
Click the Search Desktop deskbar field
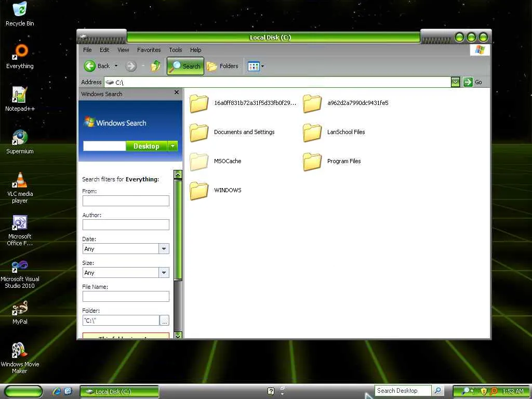pyautogui.click(x=403, y=391)
